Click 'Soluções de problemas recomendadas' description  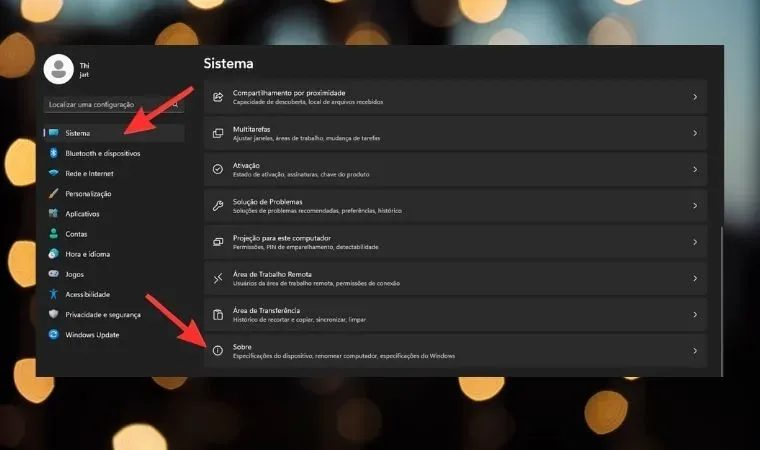click(x=317, y=211)
